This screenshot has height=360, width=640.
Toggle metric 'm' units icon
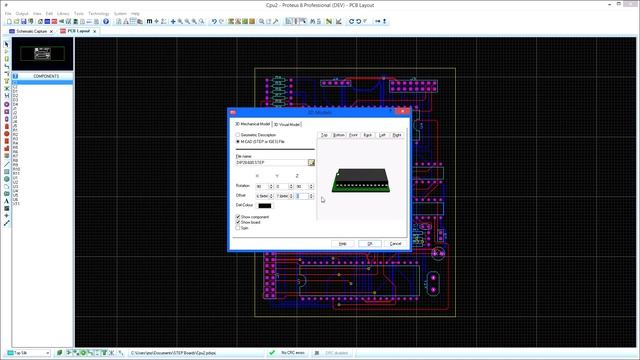click(149, 21)
